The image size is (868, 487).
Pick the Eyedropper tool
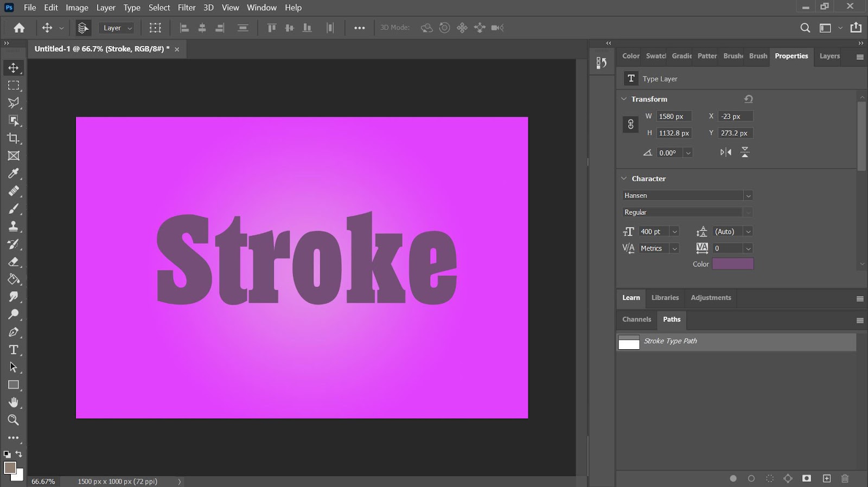click(x=14, y=174)
